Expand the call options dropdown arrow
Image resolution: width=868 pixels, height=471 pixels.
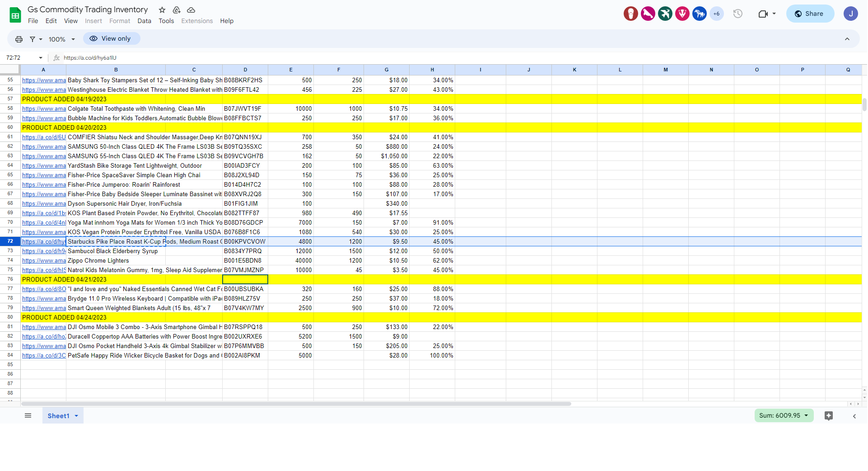tap(774, 14)
